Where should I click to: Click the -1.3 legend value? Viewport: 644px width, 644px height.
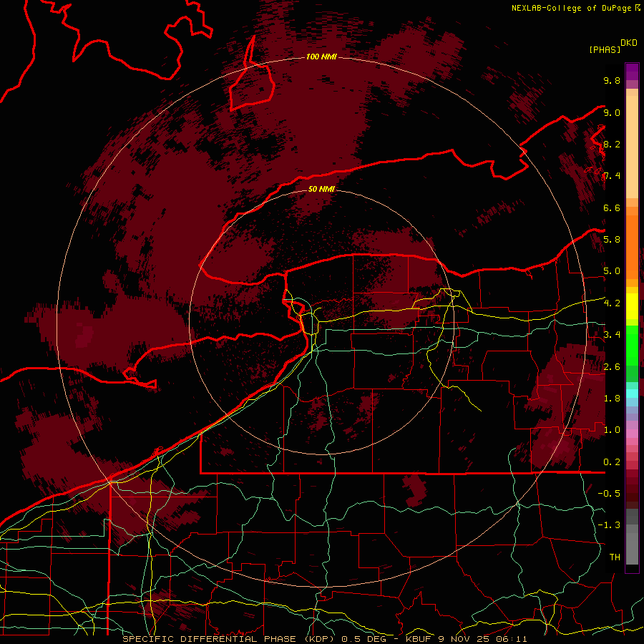tap(609, 525)
